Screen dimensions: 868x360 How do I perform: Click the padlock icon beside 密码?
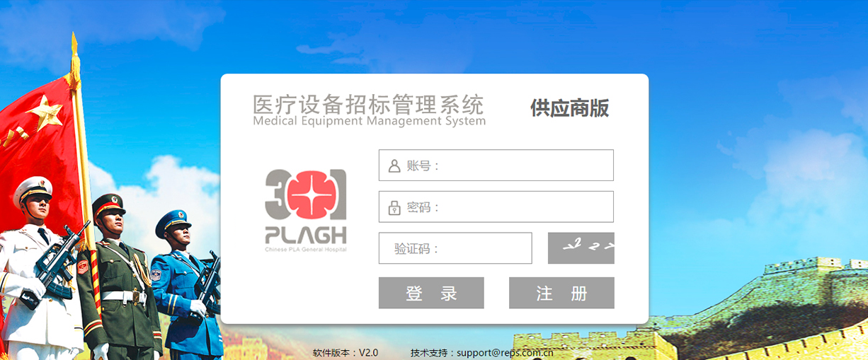pos(394,208)
